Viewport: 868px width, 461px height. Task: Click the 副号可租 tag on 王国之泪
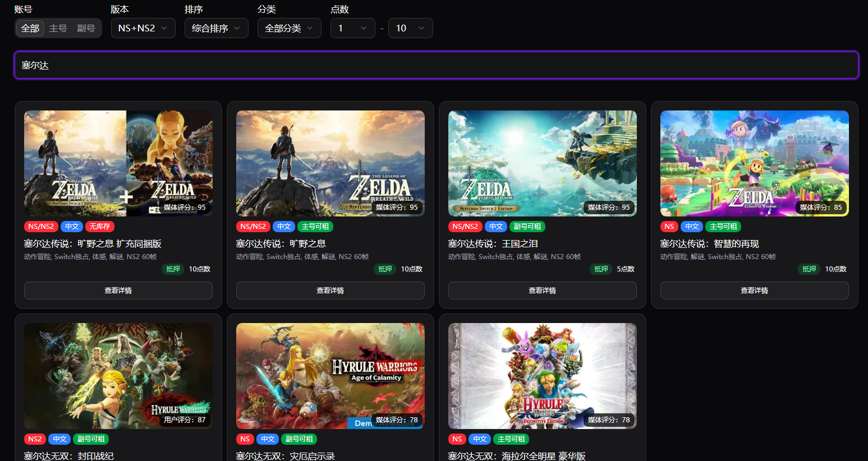pos(526,227)
